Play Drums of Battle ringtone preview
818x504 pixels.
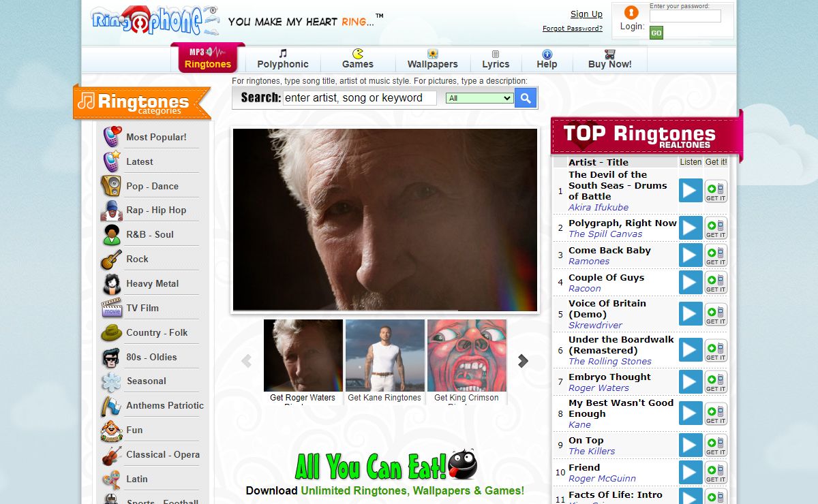[x=691, y=191]
